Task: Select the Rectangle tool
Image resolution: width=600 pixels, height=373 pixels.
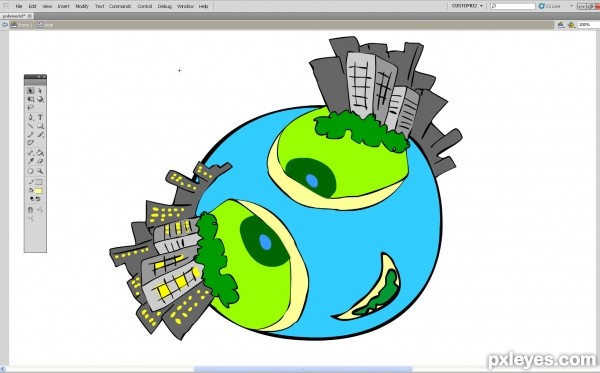Action: click(x=40, y=126)
